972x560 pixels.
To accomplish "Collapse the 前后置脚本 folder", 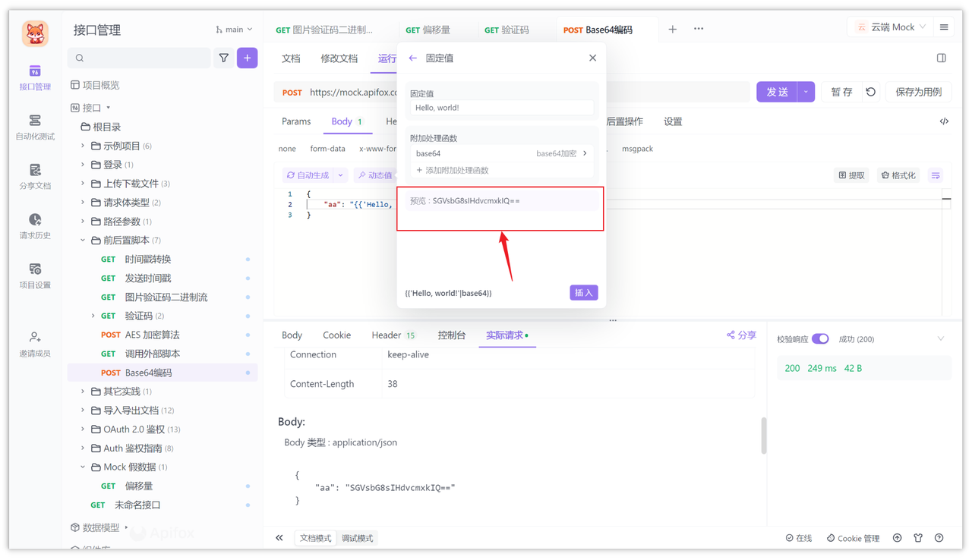I will 83,240.
